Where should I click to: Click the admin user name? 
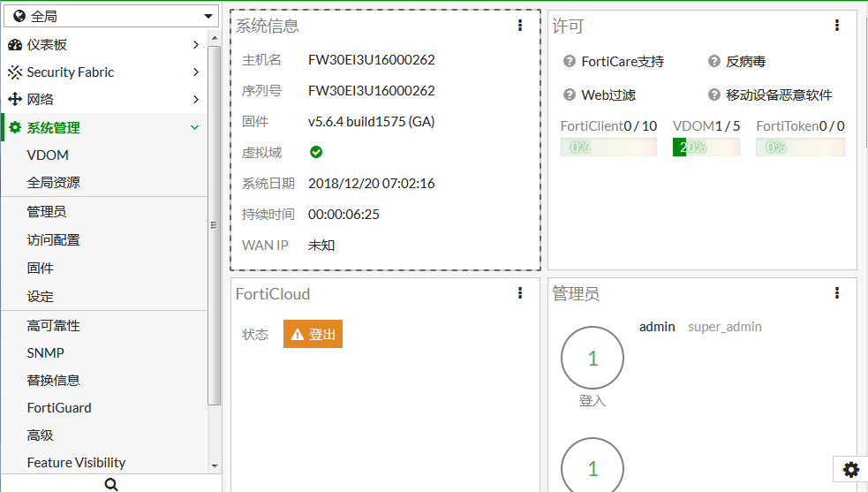point(657,327)
